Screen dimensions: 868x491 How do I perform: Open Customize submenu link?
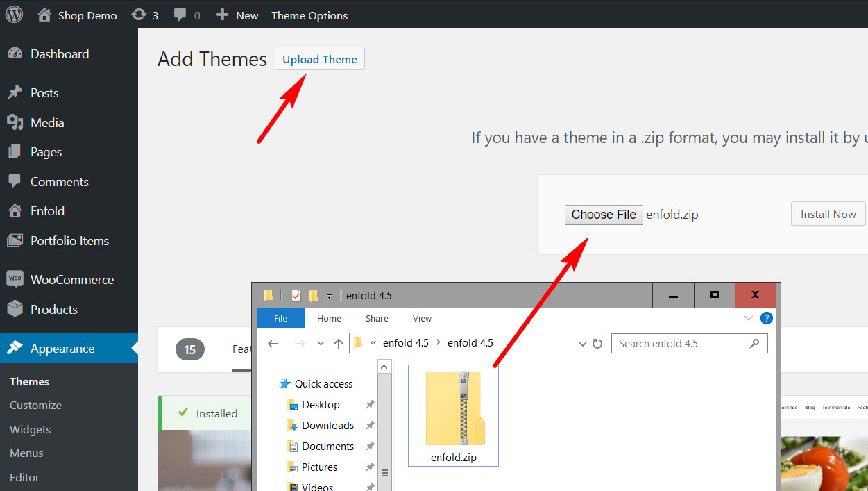pyautogui.click(x=35, y=405)
